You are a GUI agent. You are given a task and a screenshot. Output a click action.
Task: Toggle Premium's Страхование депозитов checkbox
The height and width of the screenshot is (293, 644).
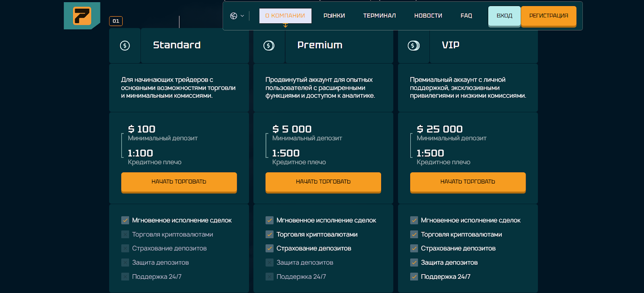click(270, 248)
